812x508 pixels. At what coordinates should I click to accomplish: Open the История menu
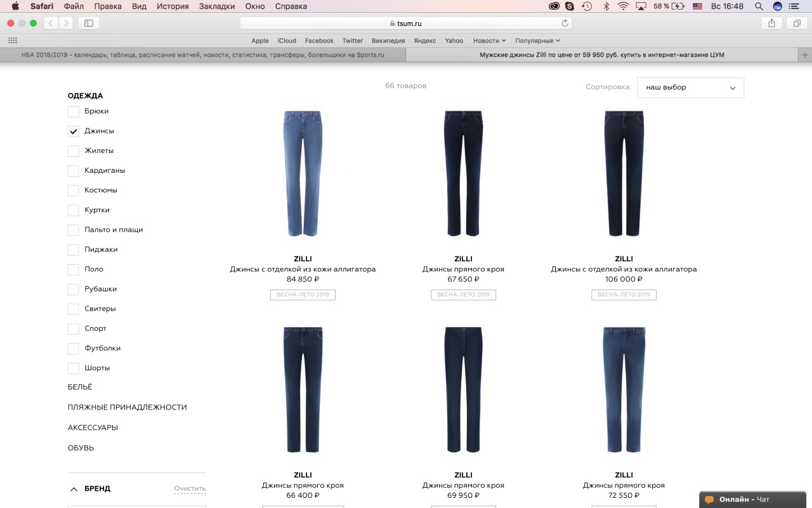[x=173, y=6]
